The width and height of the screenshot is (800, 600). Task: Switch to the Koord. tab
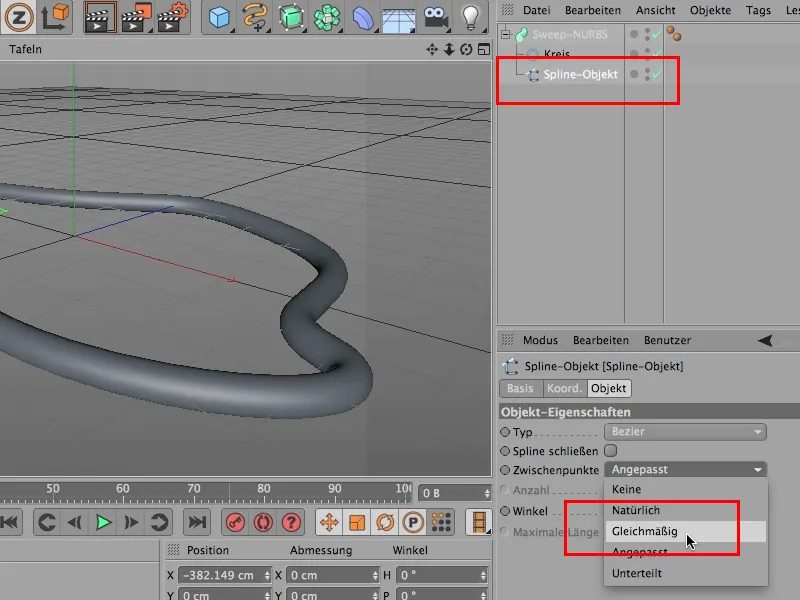[x=564, y=388]
